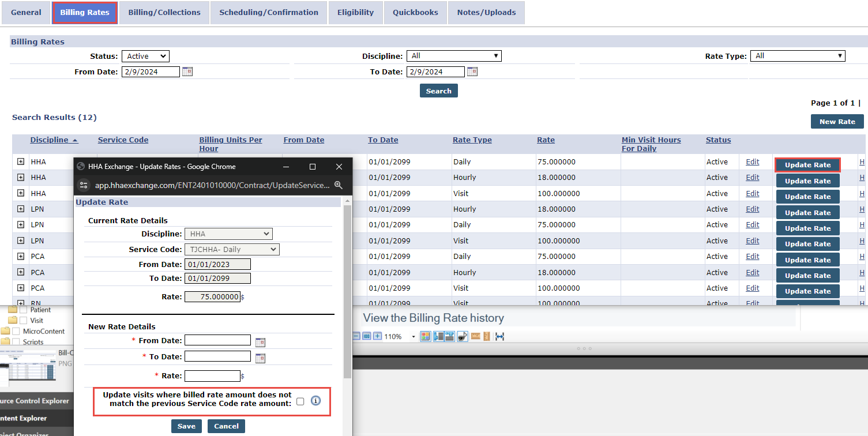
Task: Expand the PCA Daily row
Action: [x=21, y=256]
